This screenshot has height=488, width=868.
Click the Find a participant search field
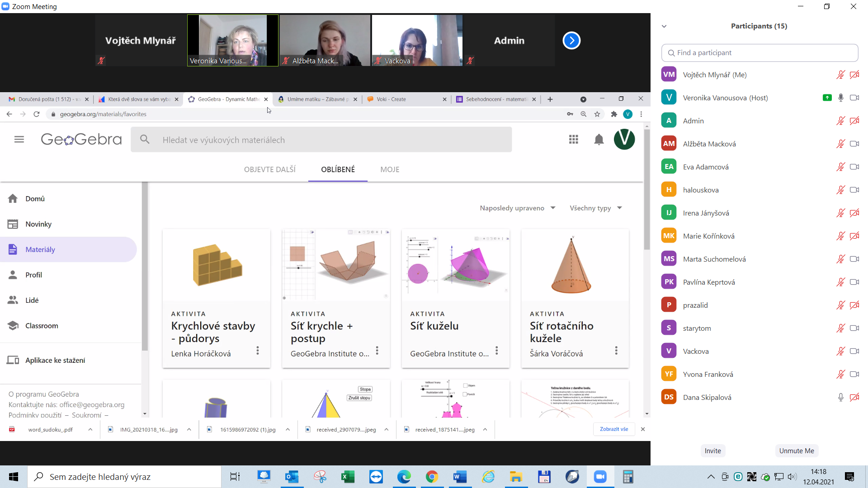coord(759,53)
